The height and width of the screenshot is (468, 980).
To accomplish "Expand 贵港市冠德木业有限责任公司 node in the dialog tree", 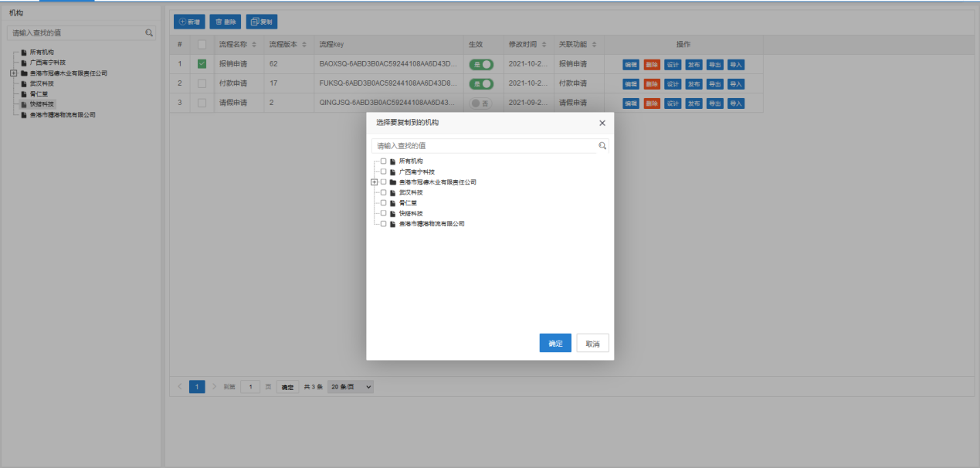I will point(374,182).
